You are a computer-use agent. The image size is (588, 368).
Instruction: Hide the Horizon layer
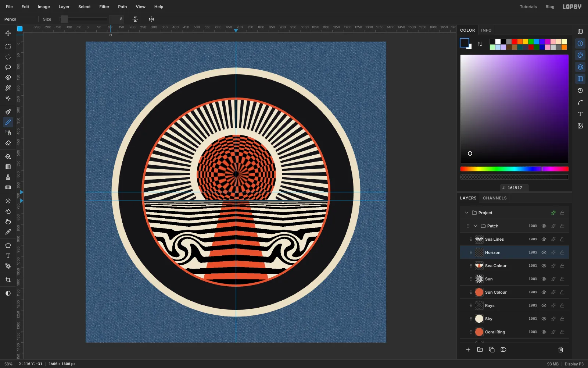(544, 252)
